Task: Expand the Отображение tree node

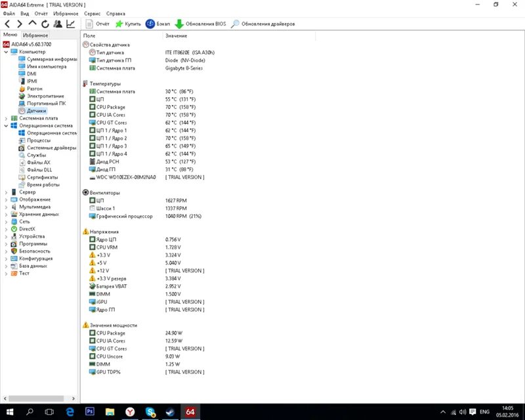Action: 6,199
